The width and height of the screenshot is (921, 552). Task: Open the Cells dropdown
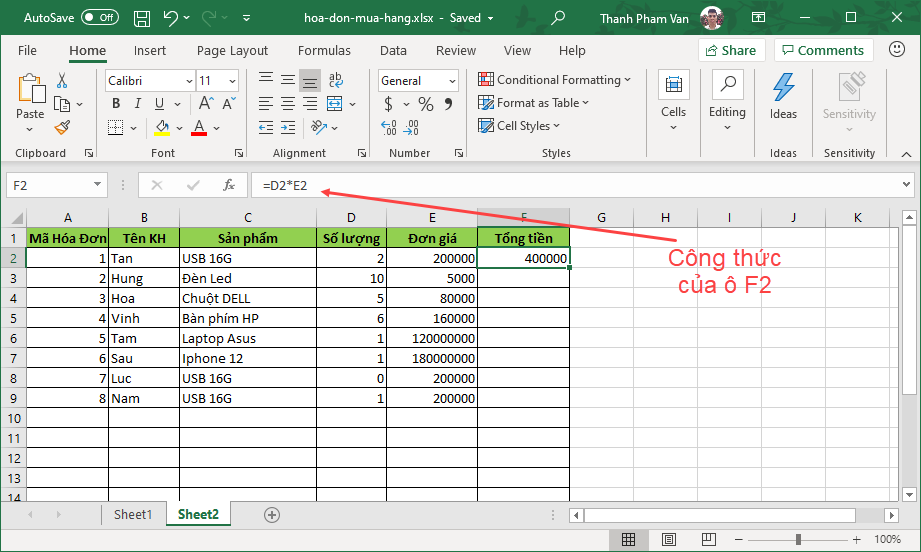pyautogui.click(x=673, y=101)
